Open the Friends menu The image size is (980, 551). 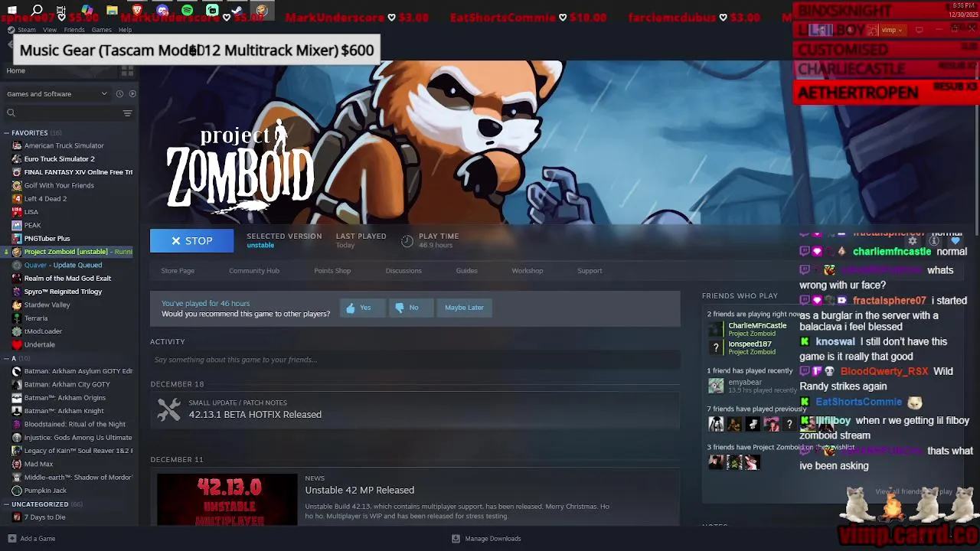(74, 30)
